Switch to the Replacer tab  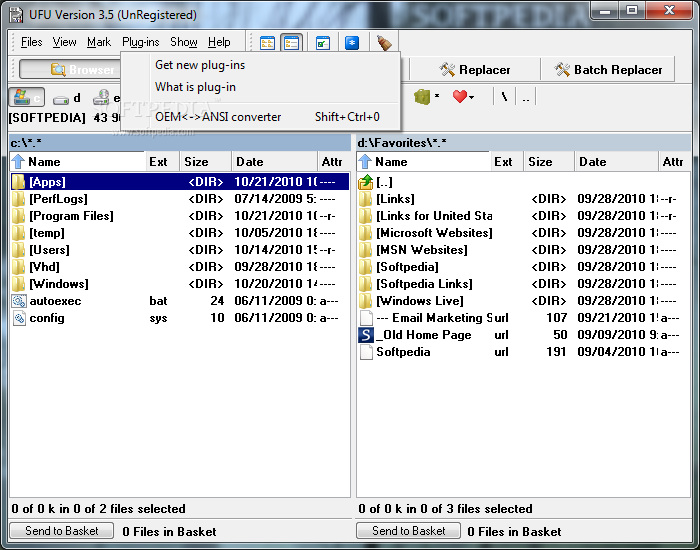pos(475,70)
